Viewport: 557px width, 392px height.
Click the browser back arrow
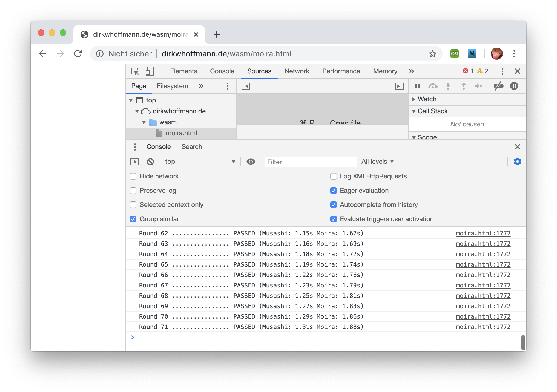click(x=43, y=54)
